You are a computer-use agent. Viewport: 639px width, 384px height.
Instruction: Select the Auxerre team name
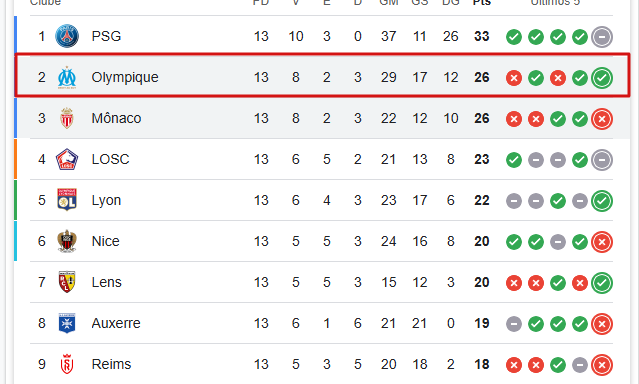click(x=116, y=323)
